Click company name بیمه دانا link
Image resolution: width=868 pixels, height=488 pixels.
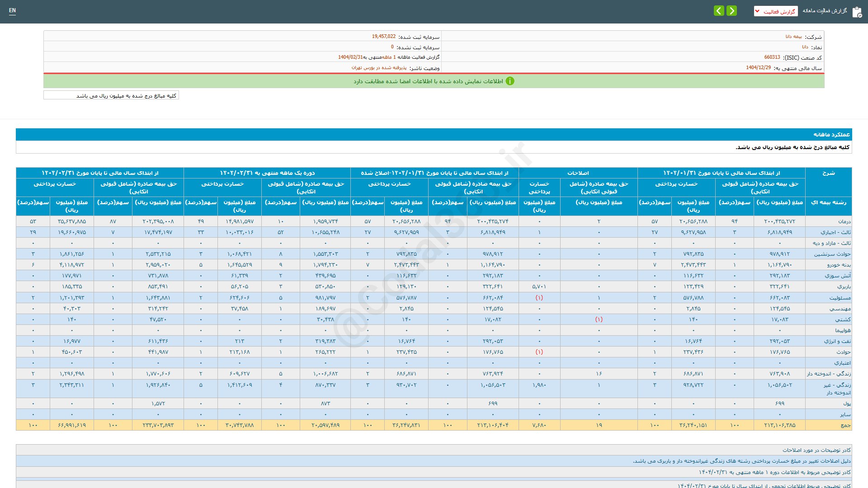[793, 37]
